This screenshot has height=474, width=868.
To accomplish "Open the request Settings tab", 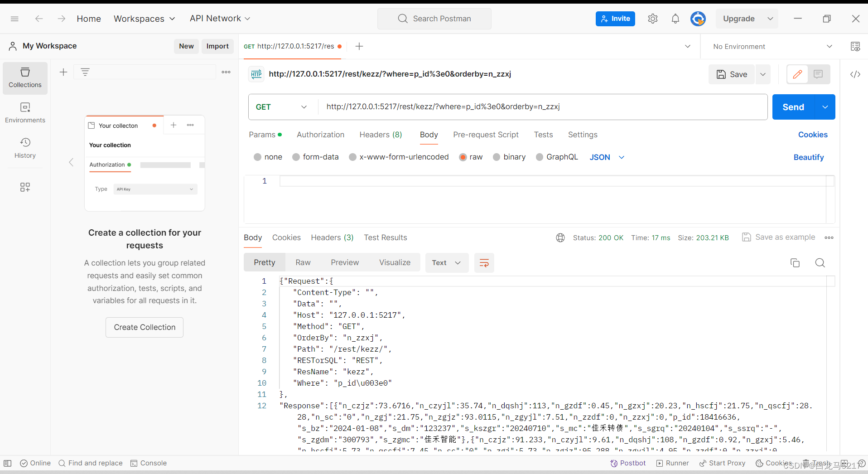I will [583, 135].
